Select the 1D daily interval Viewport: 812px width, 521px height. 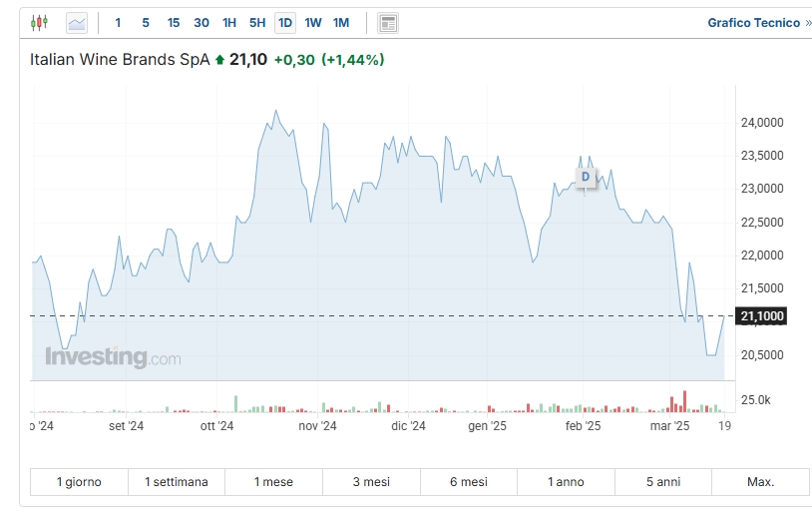click(x=285, y=23)
